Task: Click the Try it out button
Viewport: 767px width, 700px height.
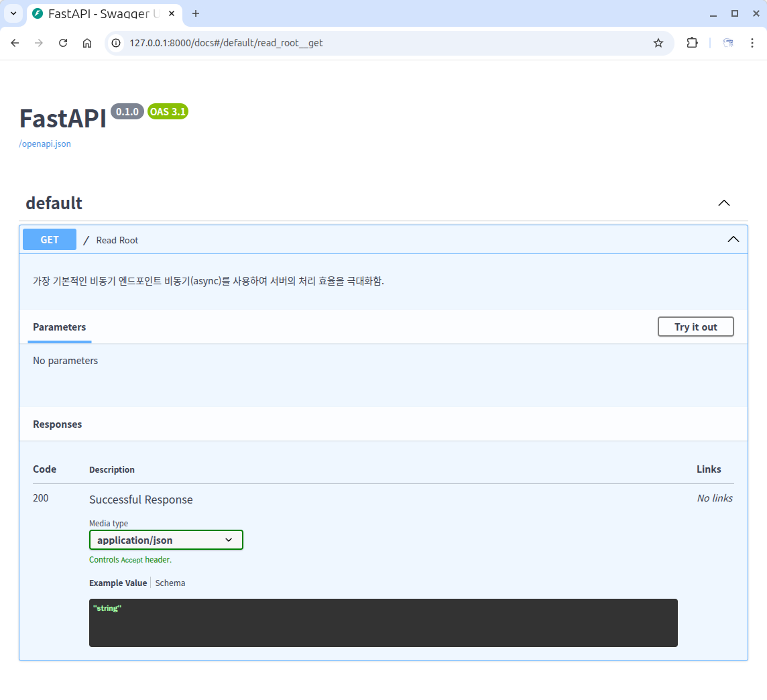Action: (695, 327)
